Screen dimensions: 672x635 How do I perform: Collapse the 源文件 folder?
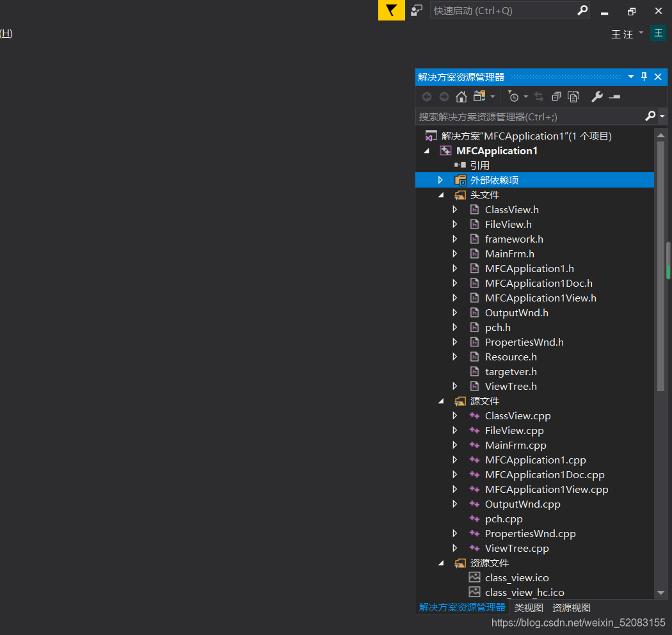[441, 401]
